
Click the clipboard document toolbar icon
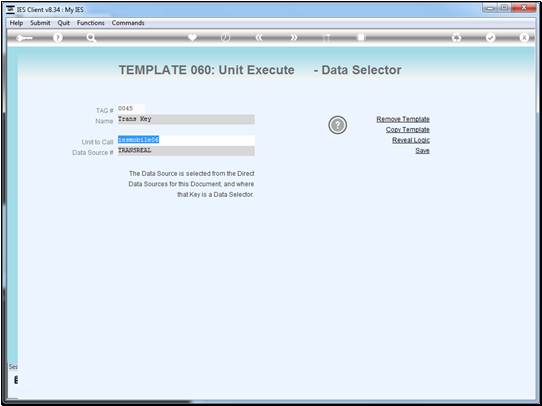point(361,37)
